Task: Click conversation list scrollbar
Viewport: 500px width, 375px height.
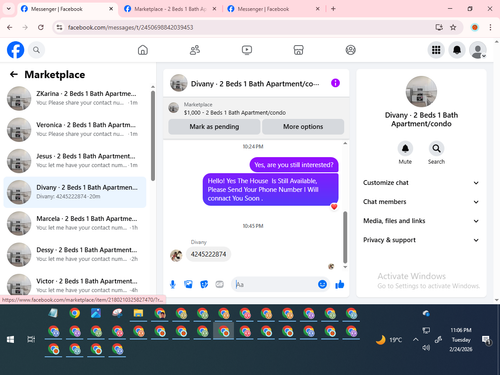Action: (x=153, y=135)
